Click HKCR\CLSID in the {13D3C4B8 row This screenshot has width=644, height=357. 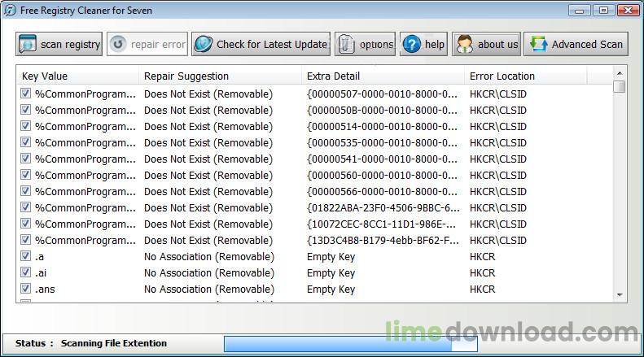(x=498, y=241)
